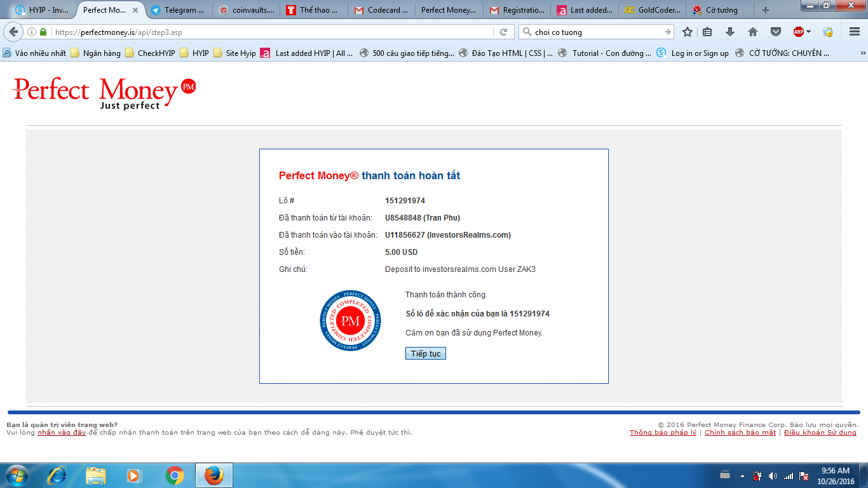868x488 pixels.
Task: Open the Vào nhiều nhất bookmark menu
Action: [x=34, y=53]
